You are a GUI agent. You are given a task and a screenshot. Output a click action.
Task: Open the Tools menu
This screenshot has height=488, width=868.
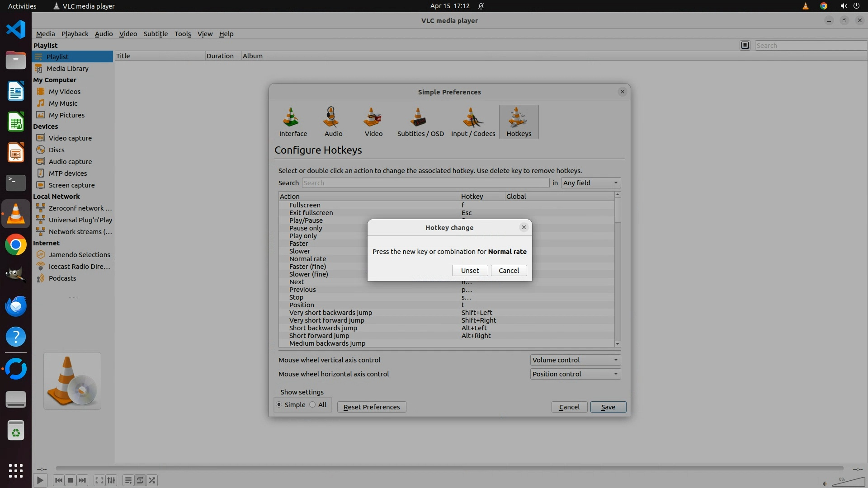(x=183, y=34)
